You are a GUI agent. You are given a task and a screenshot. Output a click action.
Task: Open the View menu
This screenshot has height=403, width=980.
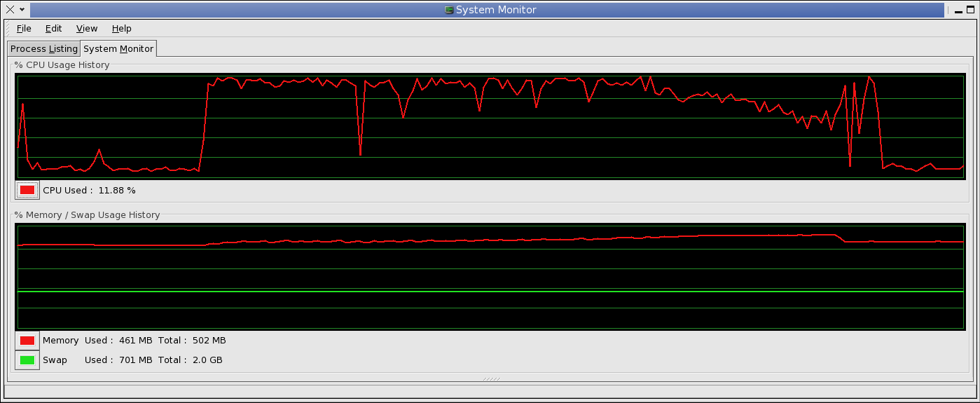coord(87,29)
